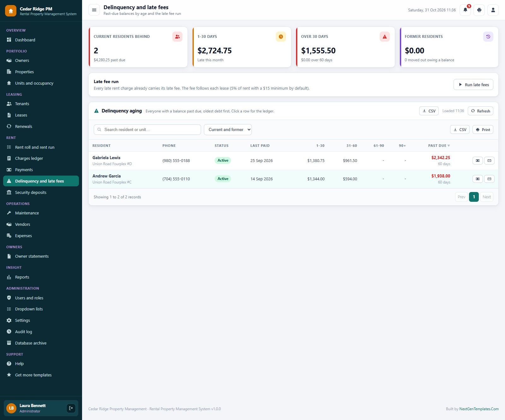The image size is (505, 420).
Task: Sort by the Past Due column header
Action: click(x=439, y=146)
